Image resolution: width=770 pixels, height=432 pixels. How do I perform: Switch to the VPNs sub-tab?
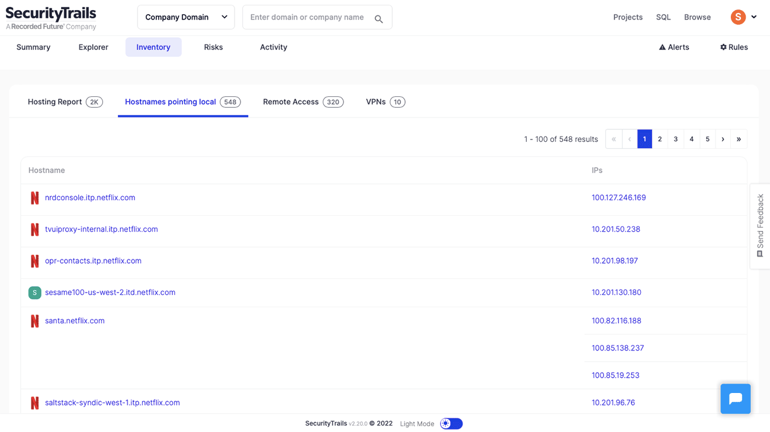pos(385,102)
